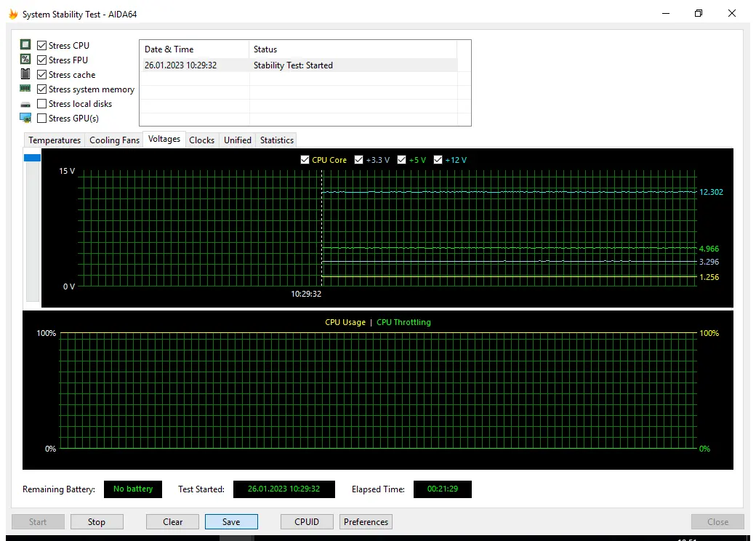Clear the recorded graph data
This screenshot has width=756, height=541.
pos(172,521)
